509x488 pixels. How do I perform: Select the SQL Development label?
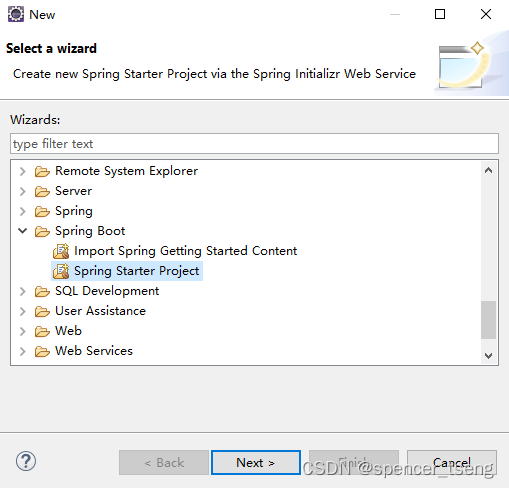(107, 291)
